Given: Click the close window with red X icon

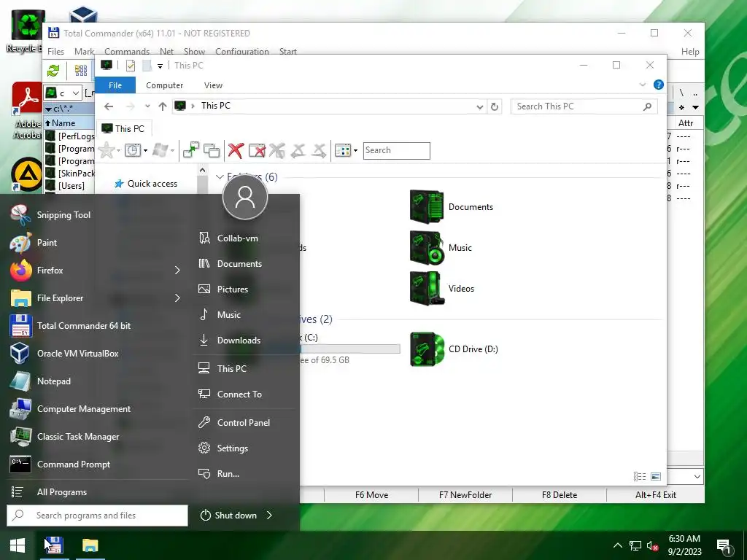Looking at the screenshot, I should (258, 150).
